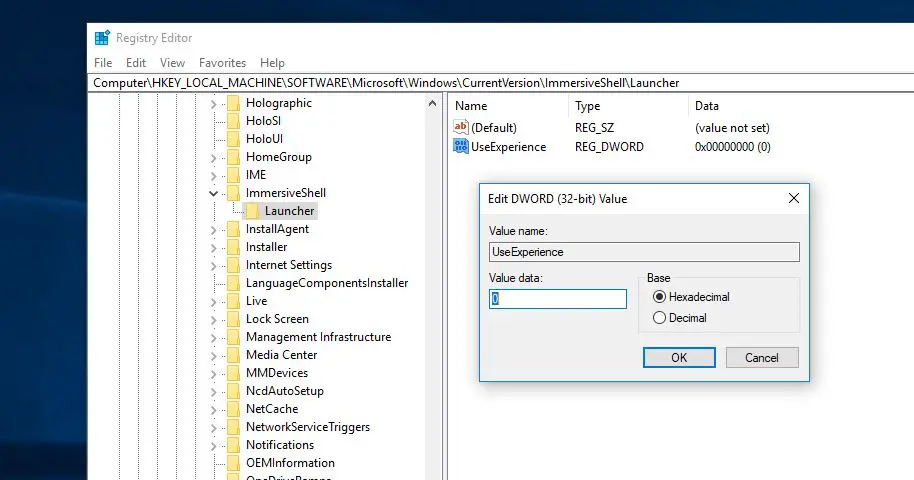This screenshot has width=914, height=480.
Task: Open the Help menu
Action: click(x=272, y=63)
